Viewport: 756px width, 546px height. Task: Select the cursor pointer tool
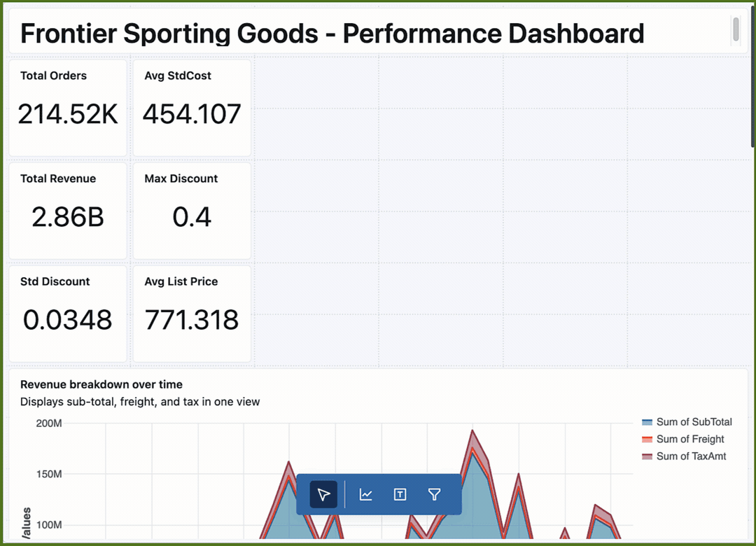pyautogui.click(x=323, y=495)
